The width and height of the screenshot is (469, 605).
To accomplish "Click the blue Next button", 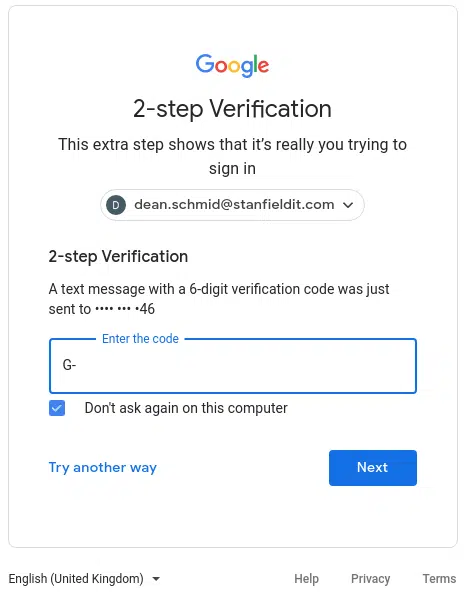I will click(373, 468).
